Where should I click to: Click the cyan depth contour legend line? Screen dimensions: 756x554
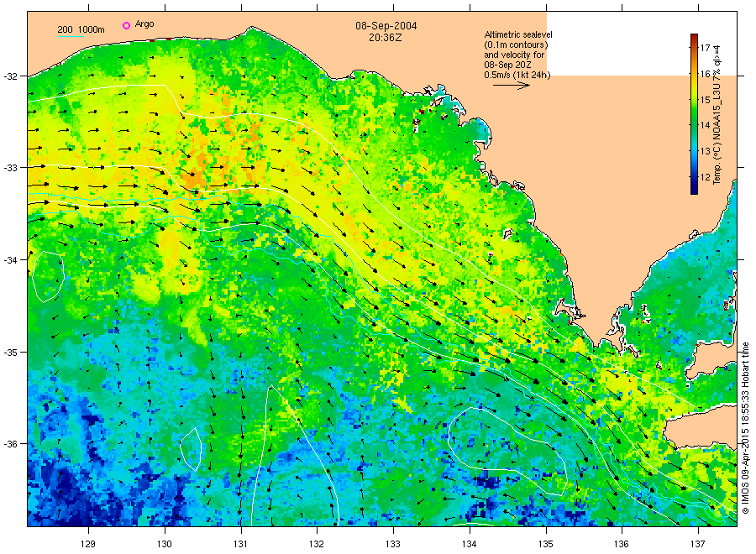pyautogui.click(x=71, y=36)
